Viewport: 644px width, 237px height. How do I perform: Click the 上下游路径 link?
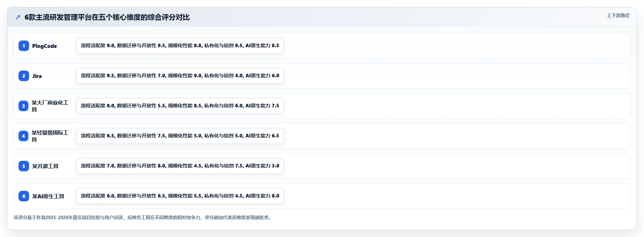coord(618,16)
